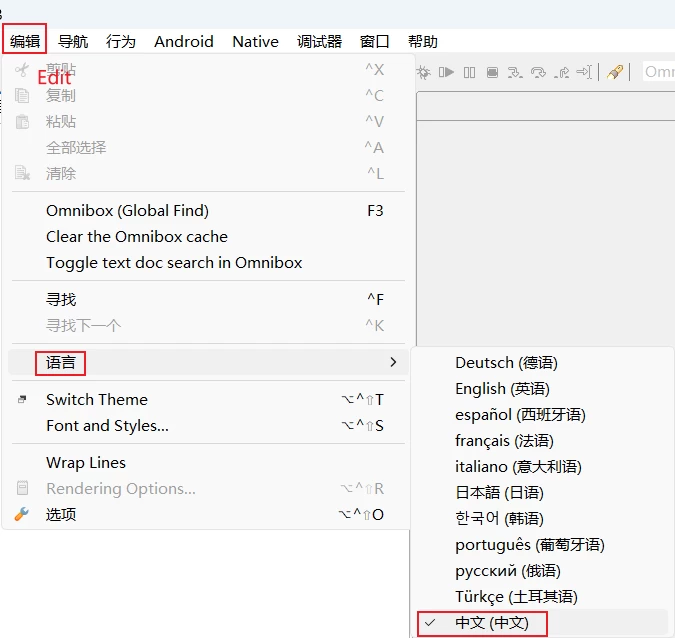The width and height of the screenshot is (675, 638).
Task: Click the pause debugger icon
Action: click(469, 72)
